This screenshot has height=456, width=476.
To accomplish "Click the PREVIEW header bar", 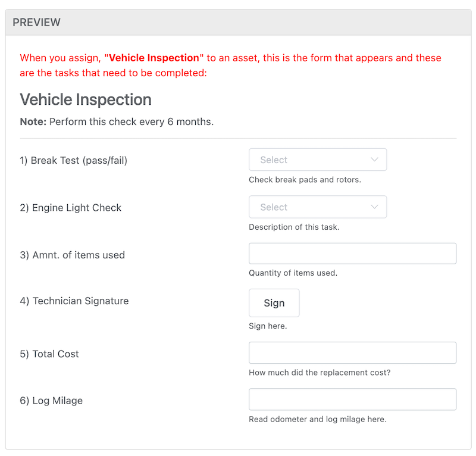I will pyautogui.click(x=36, y=22).
